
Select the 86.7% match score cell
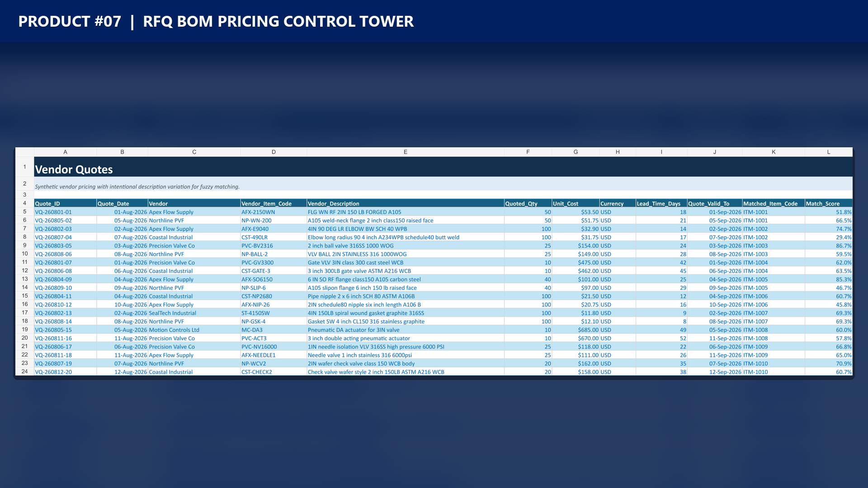coord(828,246)
